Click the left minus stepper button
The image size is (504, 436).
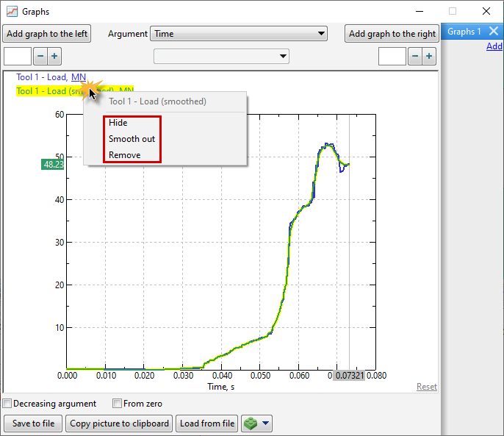[40, 57]
